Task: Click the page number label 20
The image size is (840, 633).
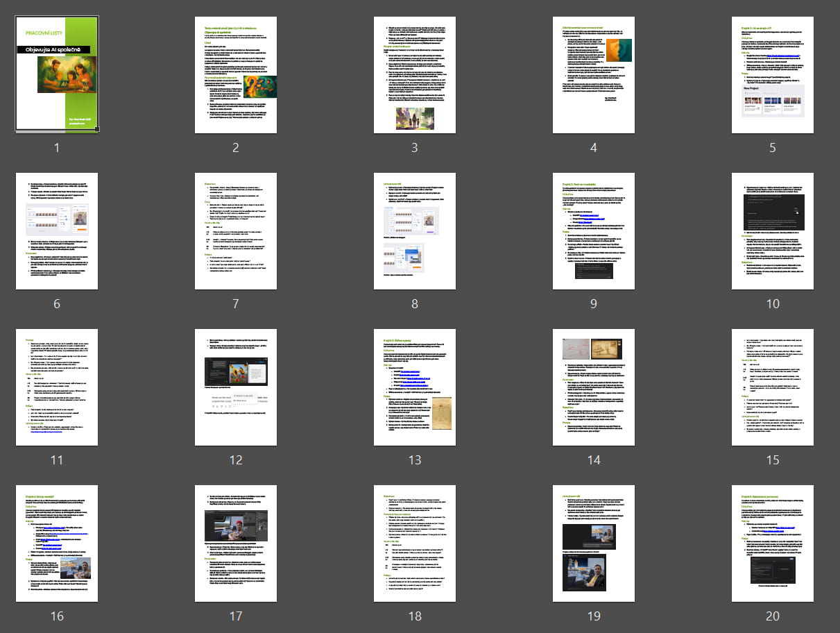Action: tap(773, 616)
